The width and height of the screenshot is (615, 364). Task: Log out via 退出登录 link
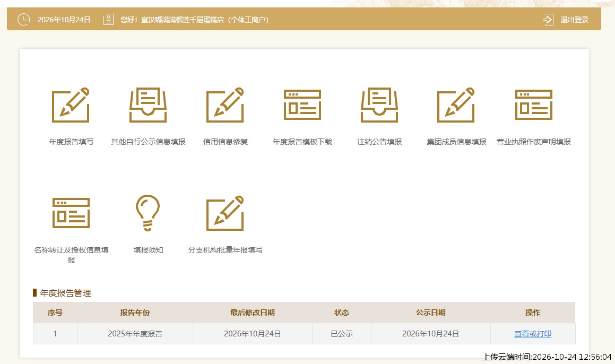574,20
